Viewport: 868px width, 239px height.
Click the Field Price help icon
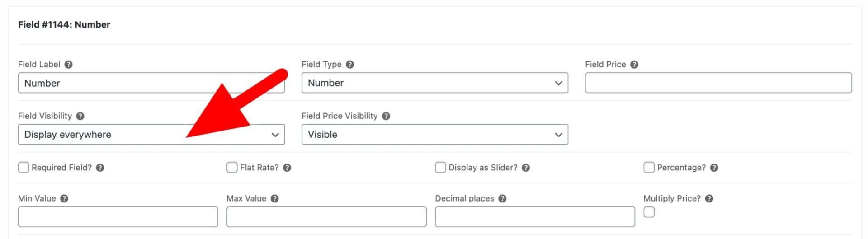pos(634,65)
